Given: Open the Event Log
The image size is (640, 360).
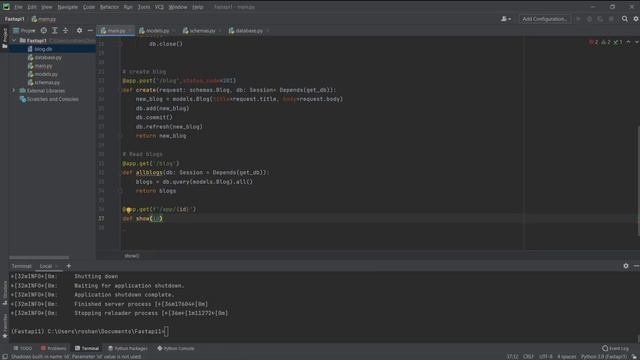Looking at the screenshot, I should [x=616, y=349].
